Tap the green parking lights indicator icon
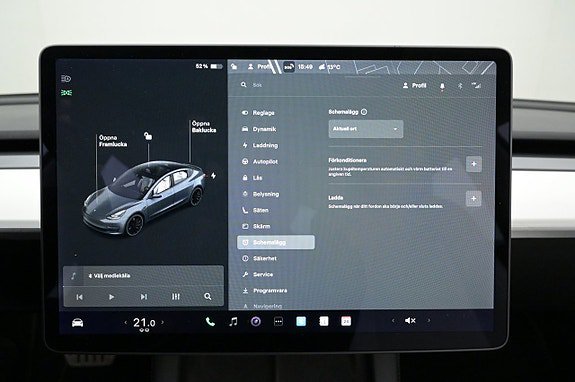The width and height of the screenshot is (575, 382). coord(66,93)
